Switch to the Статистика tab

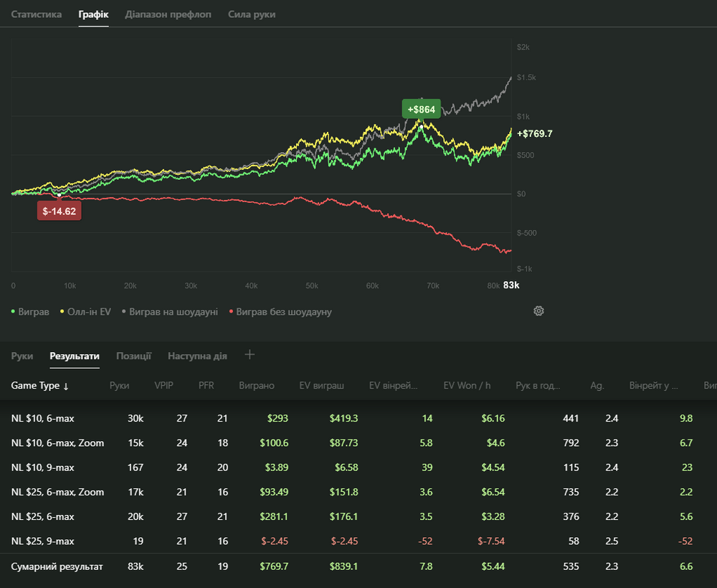coord(36,14)
